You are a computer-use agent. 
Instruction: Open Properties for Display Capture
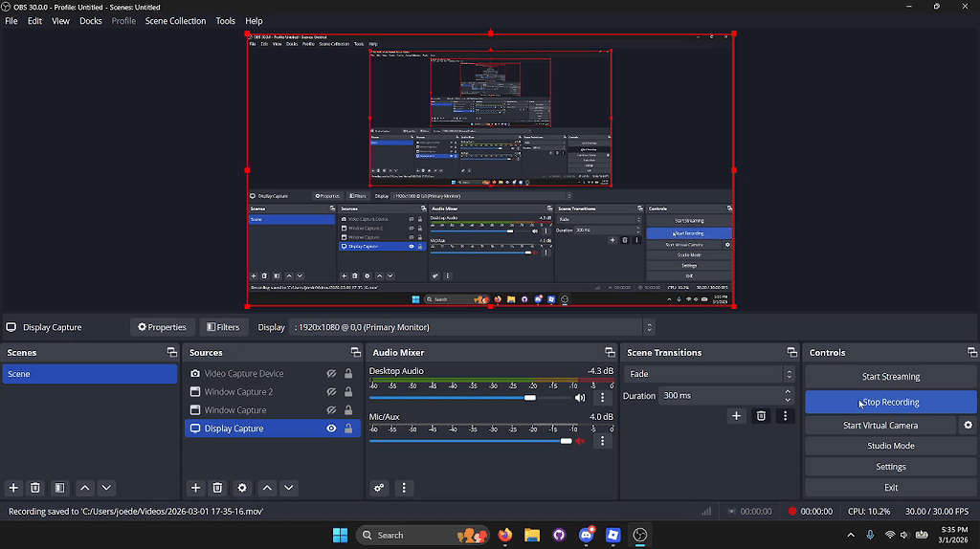[162, 327]
